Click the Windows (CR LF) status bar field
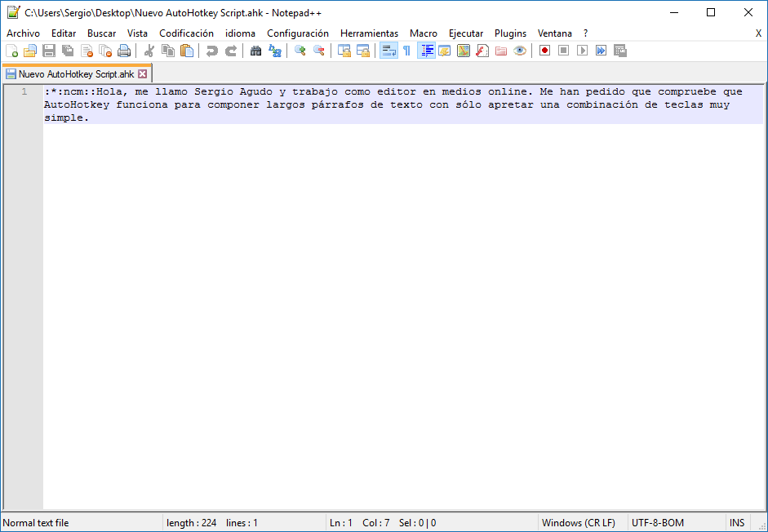 coord(578,523)
